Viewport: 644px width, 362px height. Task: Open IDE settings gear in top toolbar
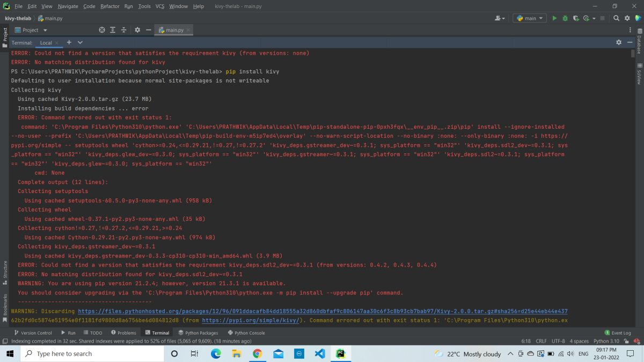tap(627, 18)
